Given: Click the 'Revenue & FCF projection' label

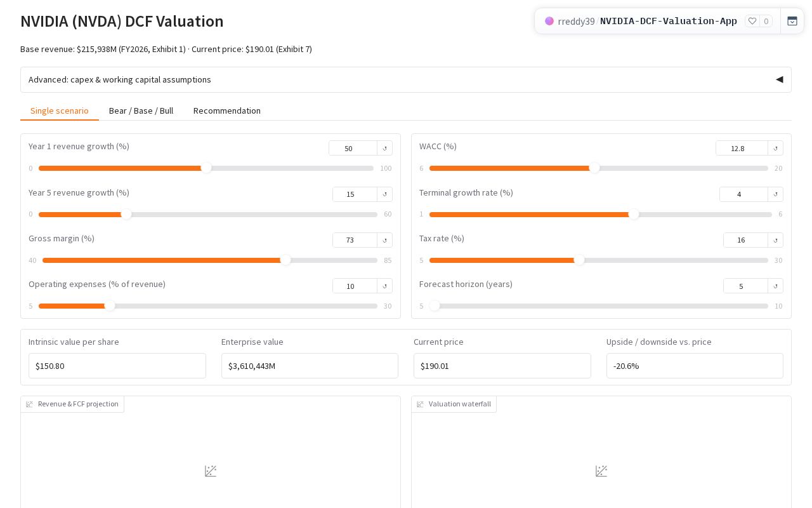Looking at the screenshot, I should point(78,404).
